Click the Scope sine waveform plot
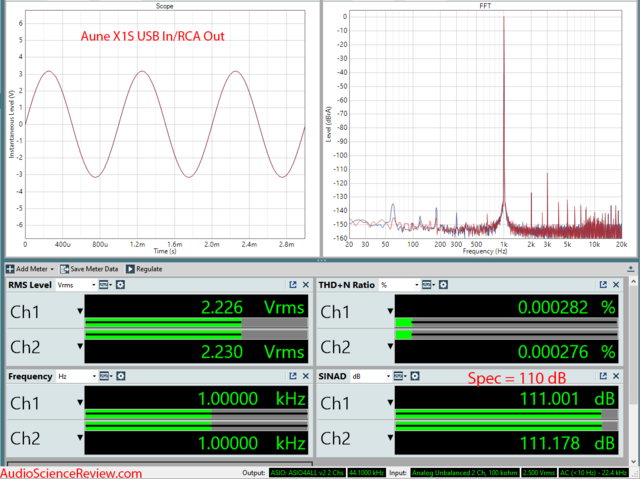The height and width of the screenshot is (479, 640). (x=165, y=124)
